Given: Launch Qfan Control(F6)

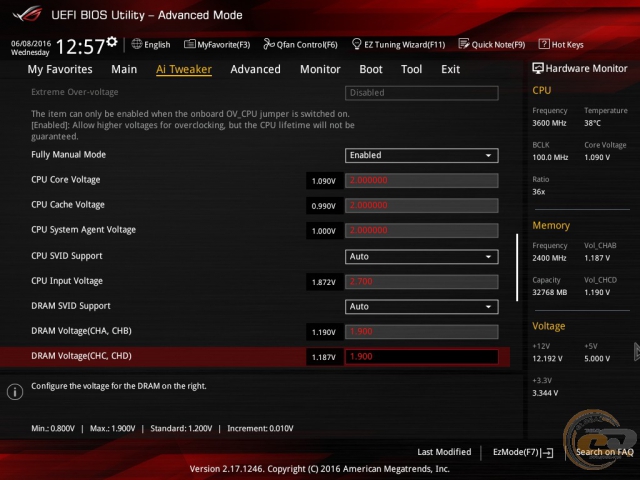Looking at the screenshot, I should [307, 44].
